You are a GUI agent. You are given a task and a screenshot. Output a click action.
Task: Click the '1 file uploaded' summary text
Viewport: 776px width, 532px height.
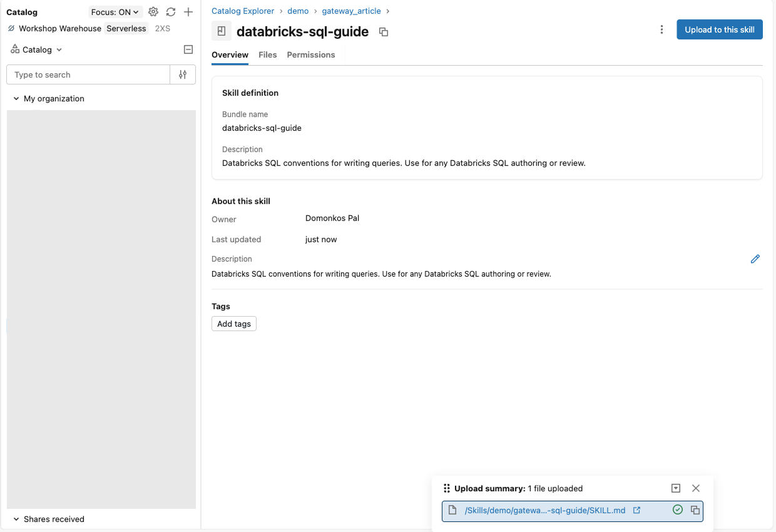[555, 488]
